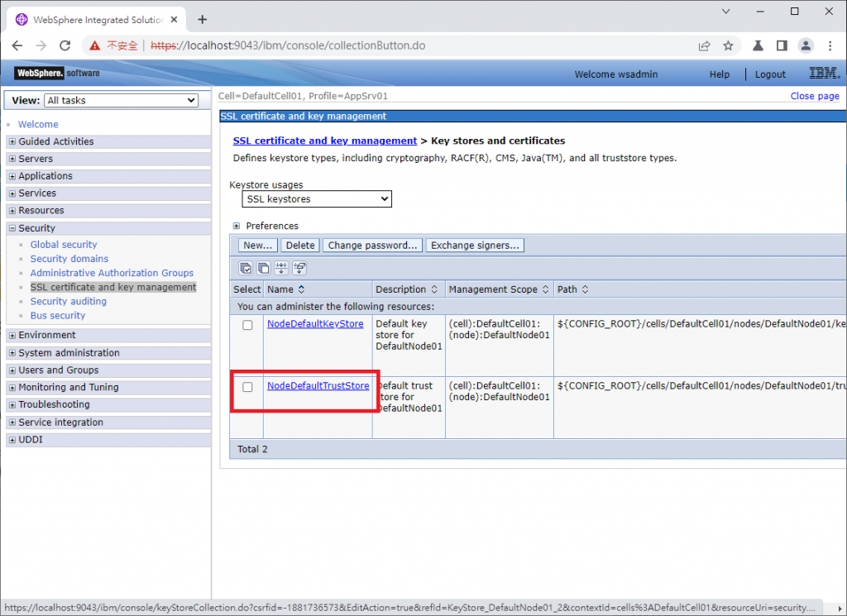
Task: Open the Chrome three-dot menu
Action: tap(830, 45)
